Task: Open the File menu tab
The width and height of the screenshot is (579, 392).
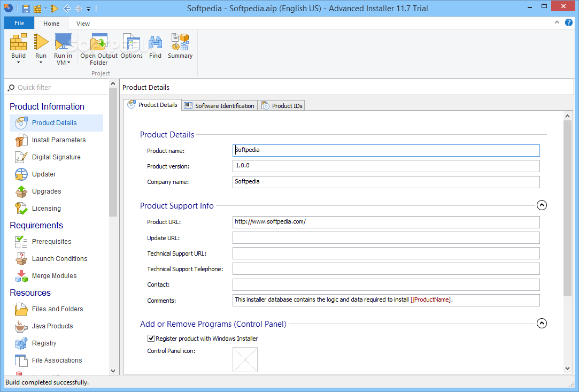Action: [19, 23]
